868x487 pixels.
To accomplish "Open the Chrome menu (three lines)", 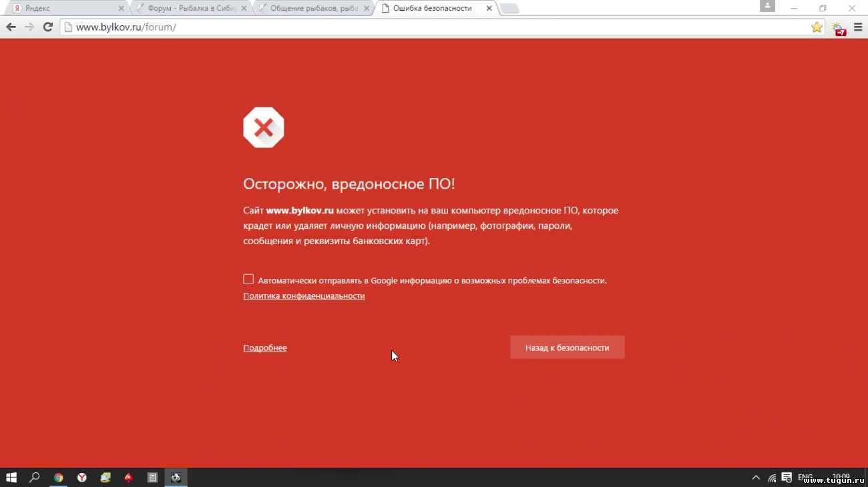I will point(858,27).
